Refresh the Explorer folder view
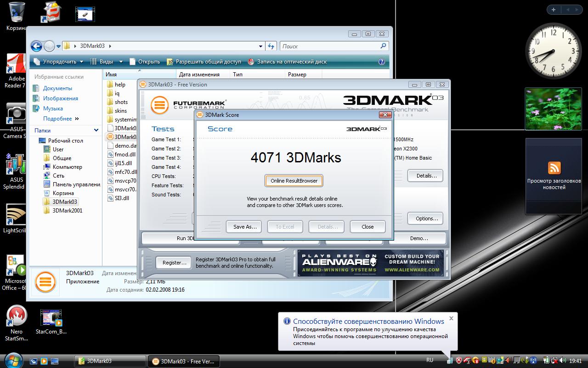Image resolution: width=588 pixels, height=368 pixels. pyautogui.click(x=271, y=46)
